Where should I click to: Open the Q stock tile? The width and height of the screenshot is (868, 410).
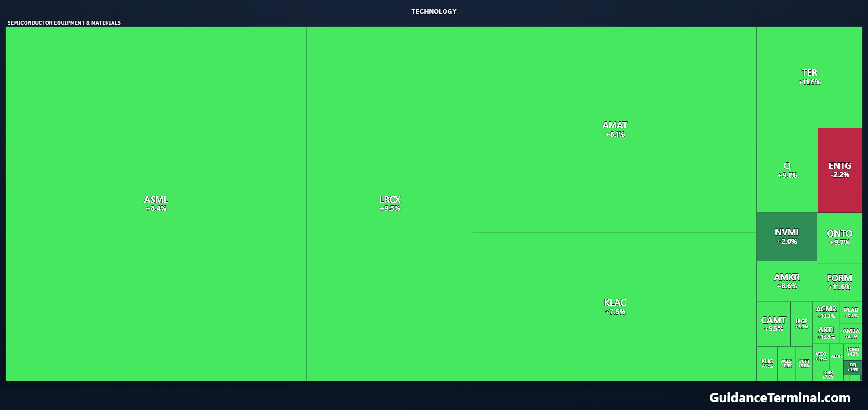coord(787,170)
